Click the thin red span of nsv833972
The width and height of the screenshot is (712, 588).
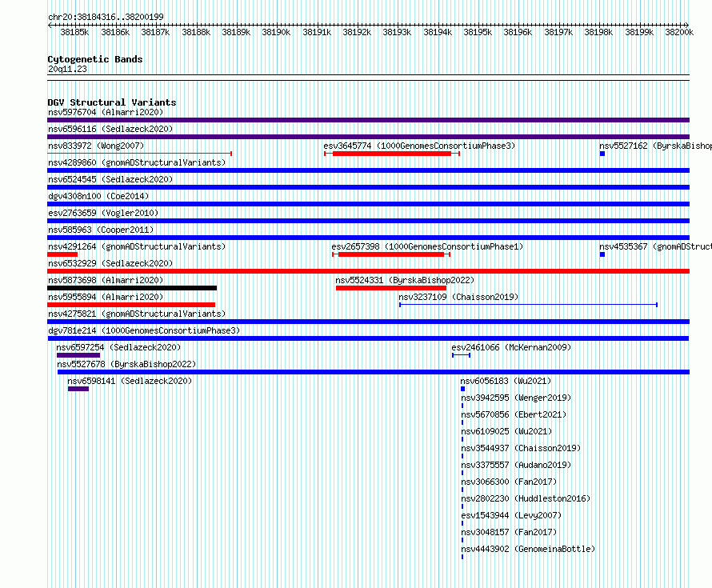(139, 154)
